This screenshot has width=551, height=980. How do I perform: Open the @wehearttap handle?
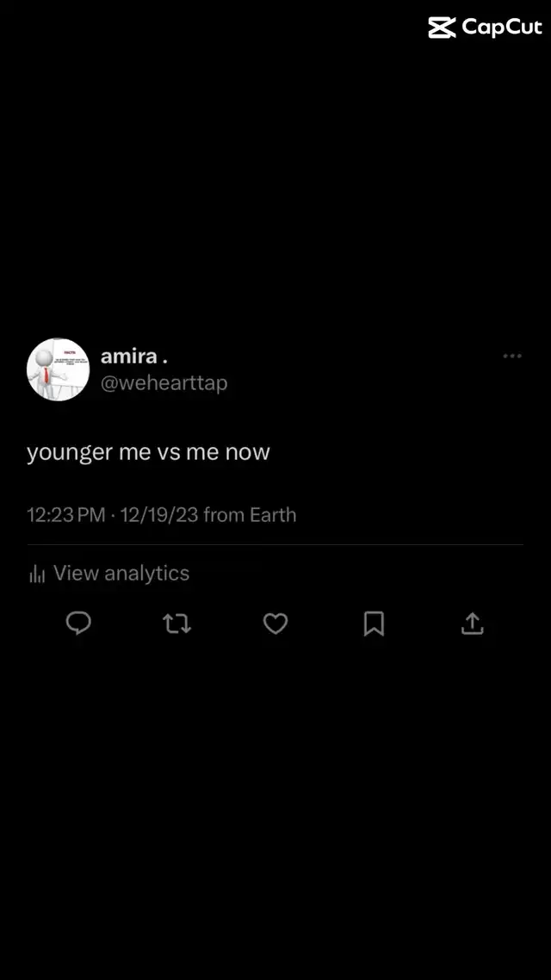tap(164, 382)
